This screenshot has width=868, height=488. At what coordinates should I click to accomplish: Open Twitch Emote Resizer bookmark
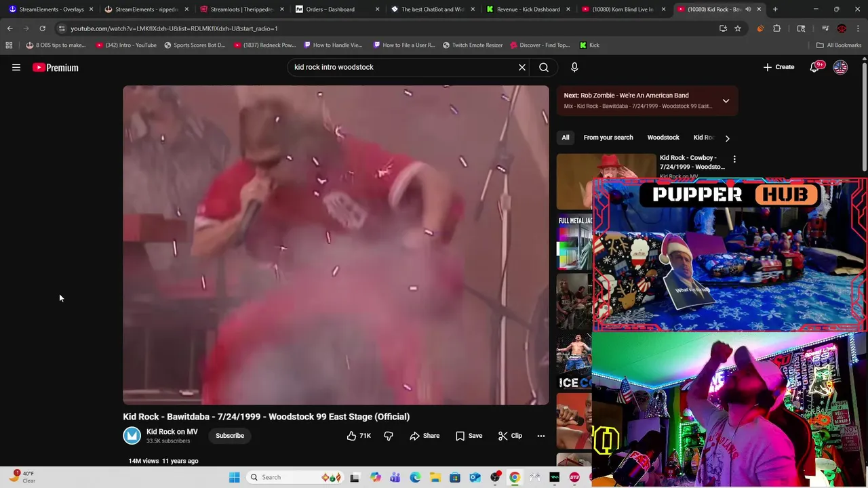[473, 45]
